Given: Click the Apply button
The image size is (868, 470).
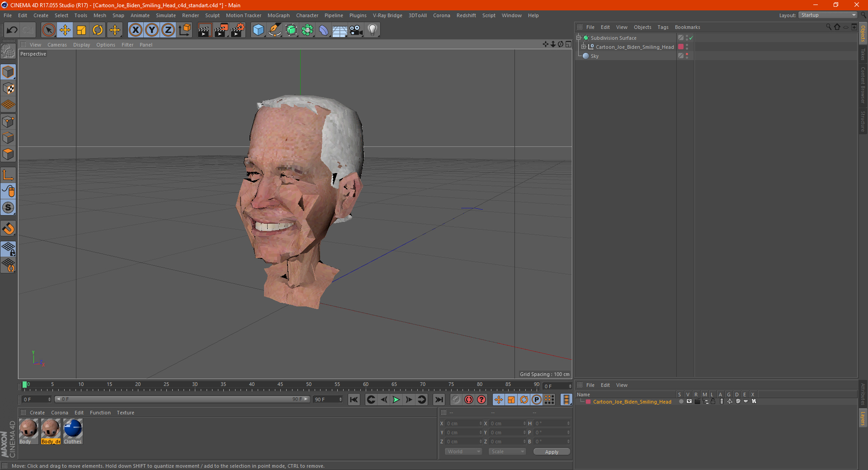Looking at the screenshot, I should (x=552, y=452).
